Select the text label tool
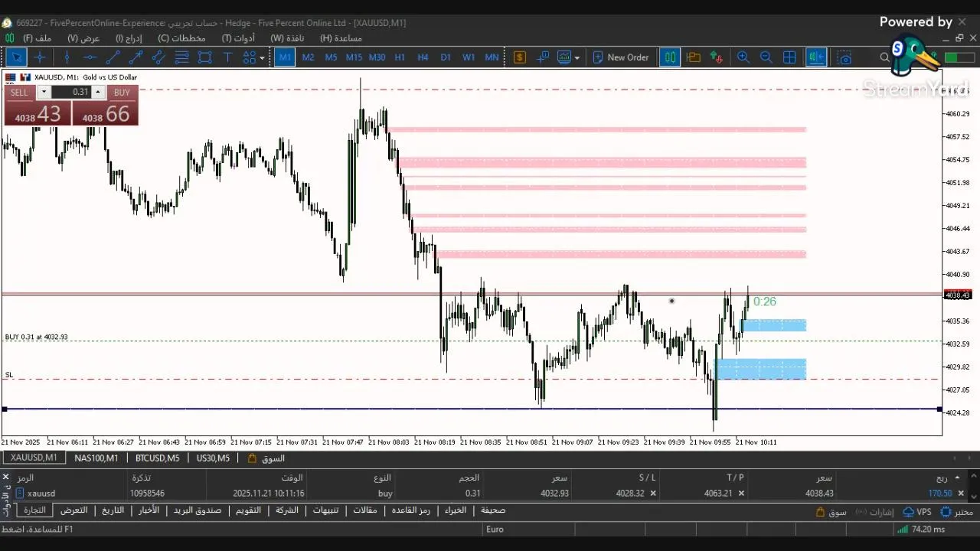Image resolution: width=980 pixels, height=551 pixels. point(227,57)
